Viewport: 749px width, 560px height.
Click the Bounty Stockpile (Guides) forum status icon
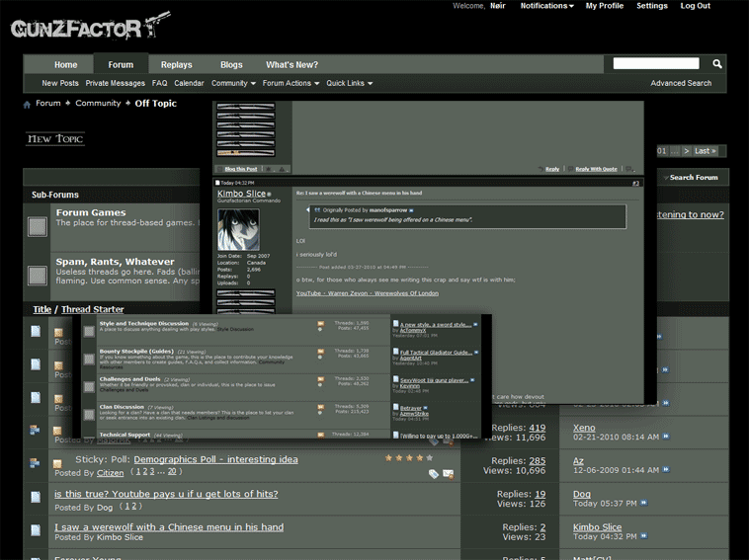[89, 359]
